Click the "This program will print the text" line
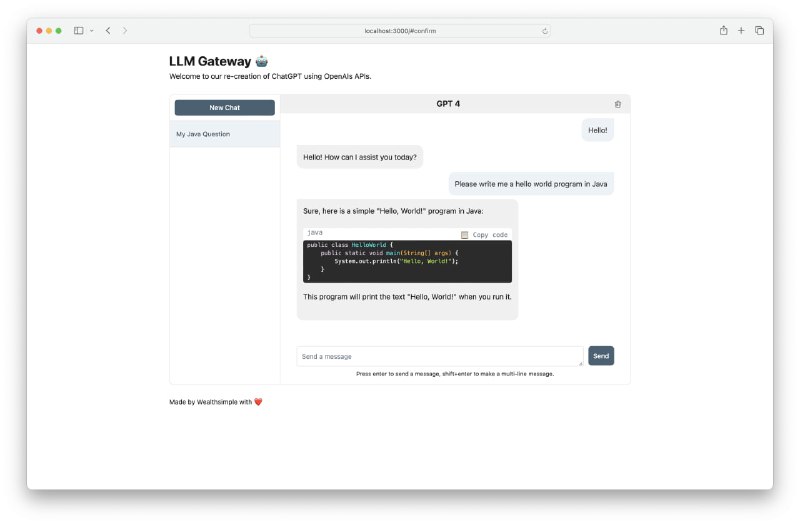800x525 pixels. [x=407, y=296]
